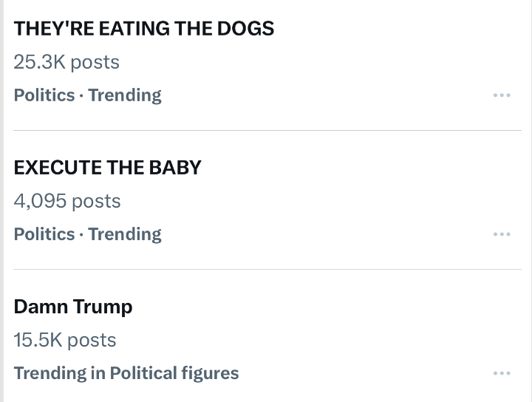This screenshot has width=532, height=402.
Task: Click "Political figures" text under Damn Trump
Action: tap(174, 373)
